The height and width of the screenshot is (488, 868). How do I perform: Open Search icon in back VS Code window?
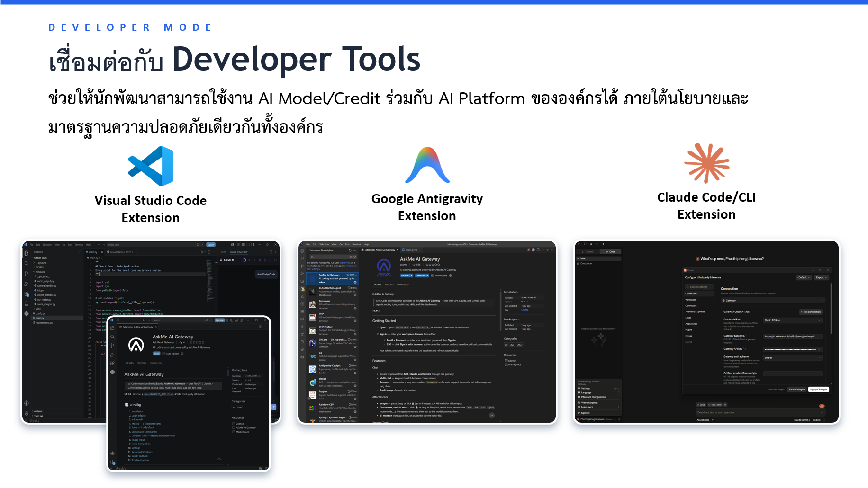(27, 263)
